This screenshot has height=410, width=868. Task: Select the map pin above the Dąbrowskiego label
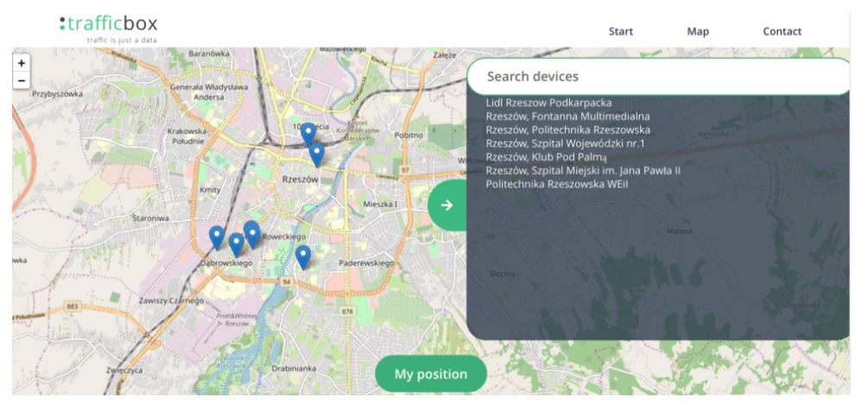(237, 244)
